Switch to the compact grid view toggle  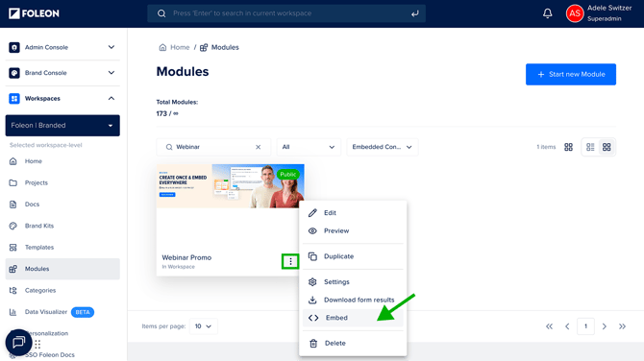point(607,147)
